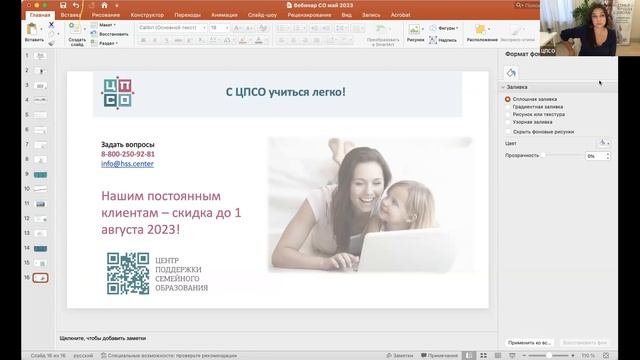Open the font name combo box
This screenshot has width=640, height=360.
click(x=172, y=28)
